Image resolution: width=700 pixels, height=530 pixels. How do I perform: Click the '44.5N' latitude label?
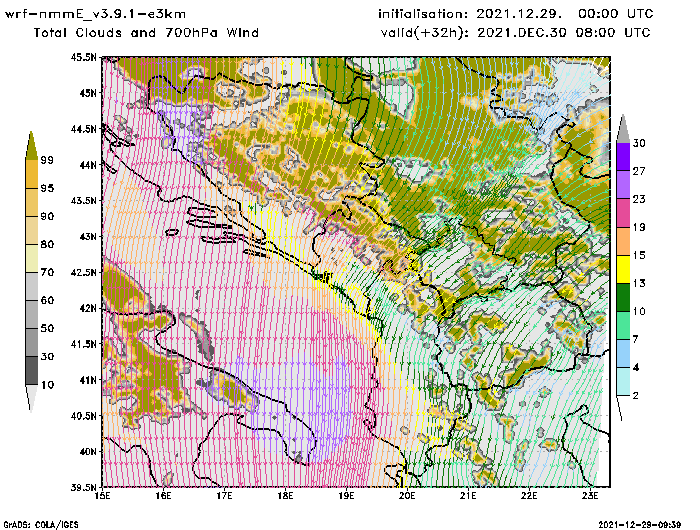83,129
